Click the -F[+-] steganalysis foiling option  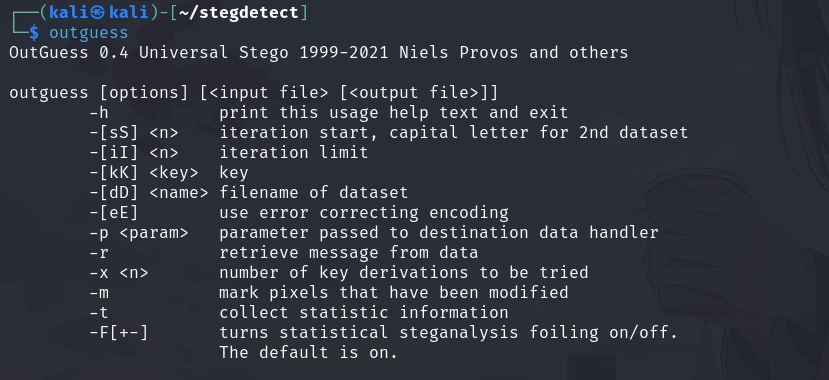(x=119, y=333)
